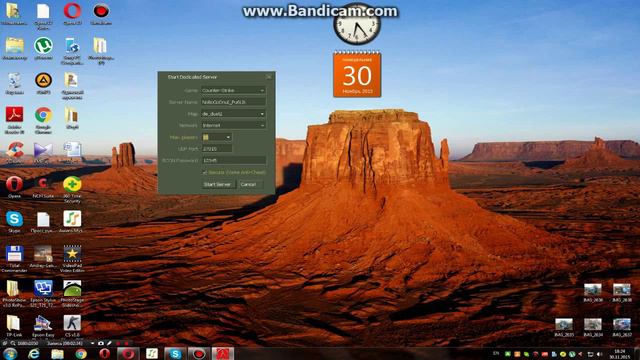Open the PhotoStage Slideshow desktop icon
The height and width of the screenshot is (360, 640).
tap(72, 293)
